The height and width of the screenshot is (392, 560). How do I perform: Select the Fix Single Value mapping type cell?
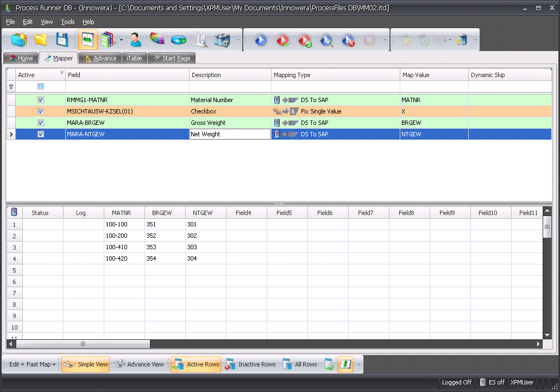click(335, 111)
